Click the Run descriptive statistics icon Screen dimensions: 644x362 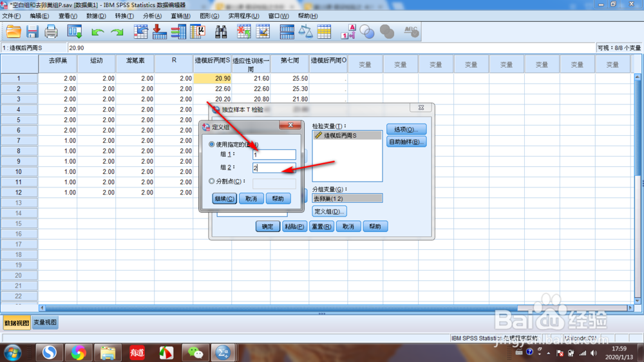(x=198, y=32)
